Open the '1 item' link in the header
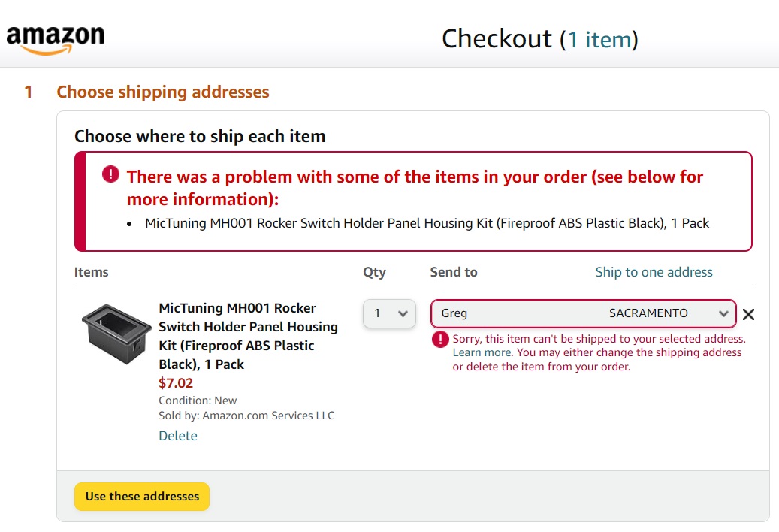This screenshot has height=532, width=779. coord(599,39)
